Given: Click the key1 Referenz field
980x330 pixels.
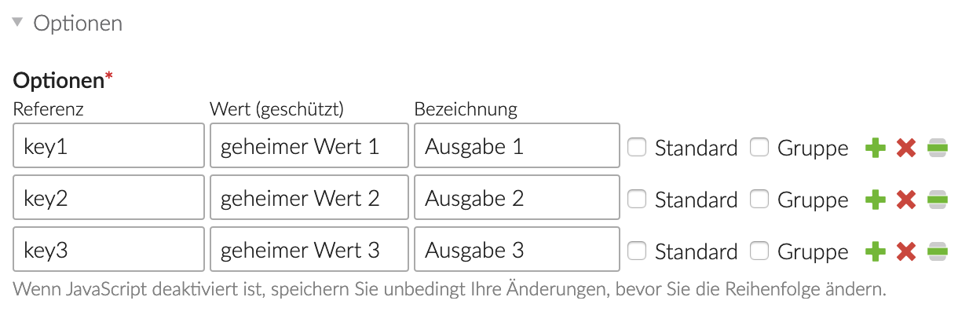Looking at the screenshot, I should pyautogui.click(x=109, y=147).
